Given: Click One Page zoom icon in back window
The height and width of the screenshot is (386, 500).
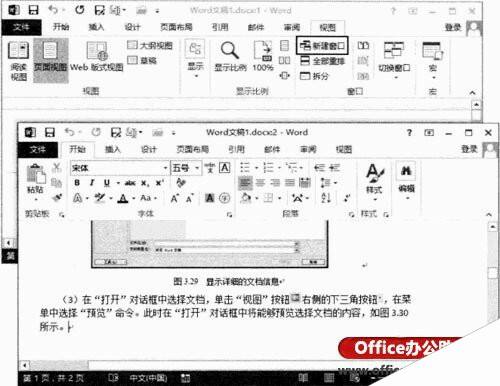Looking at the screenshot, I should click(x=284, y=45).
